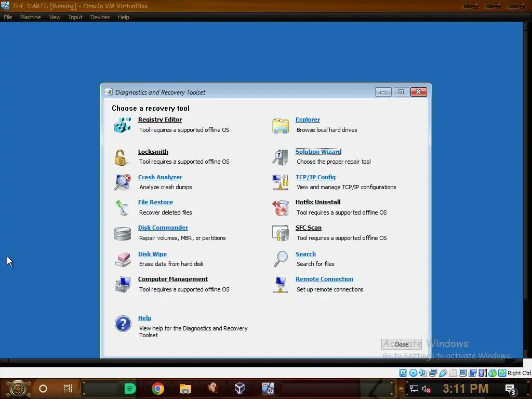Click the blue Help question-mark icon
The height and width of the screenshot is (399, 532).
(x=123, y=324)
